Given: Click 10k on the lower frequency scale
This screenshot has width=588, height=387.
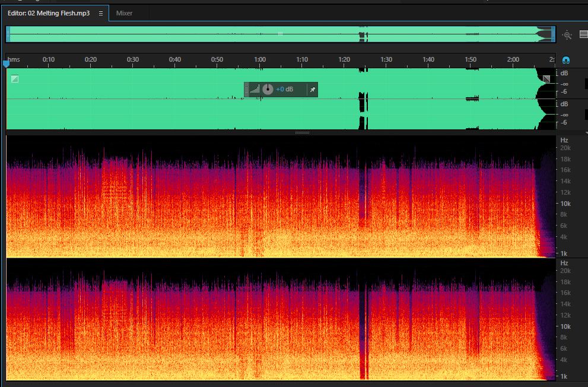Looking at the screenshot, I should [565, 326].
